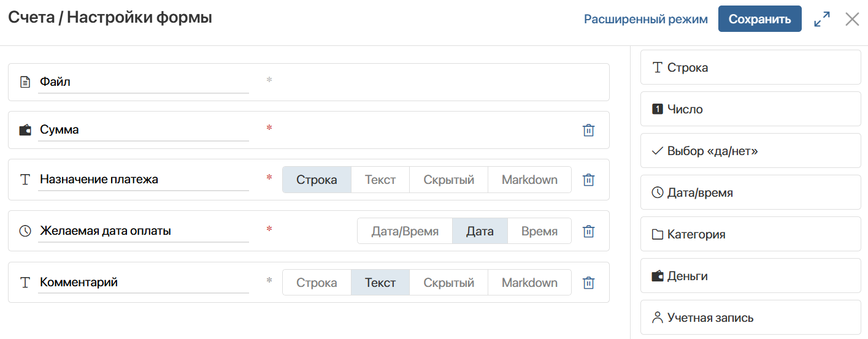Add an Учетная запись field
Screen dimensions: 868x339
[x=751, y=318]
